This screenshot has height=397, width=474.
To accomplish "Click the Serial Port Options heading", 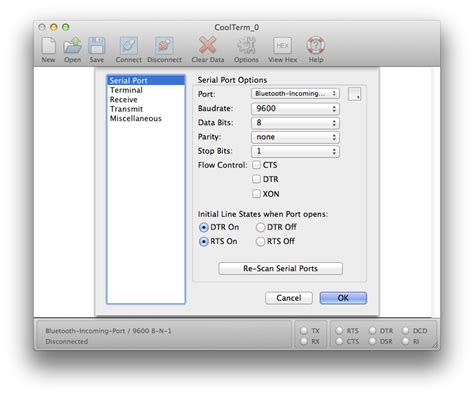I will pyautogui.click(x=232, y=80).
